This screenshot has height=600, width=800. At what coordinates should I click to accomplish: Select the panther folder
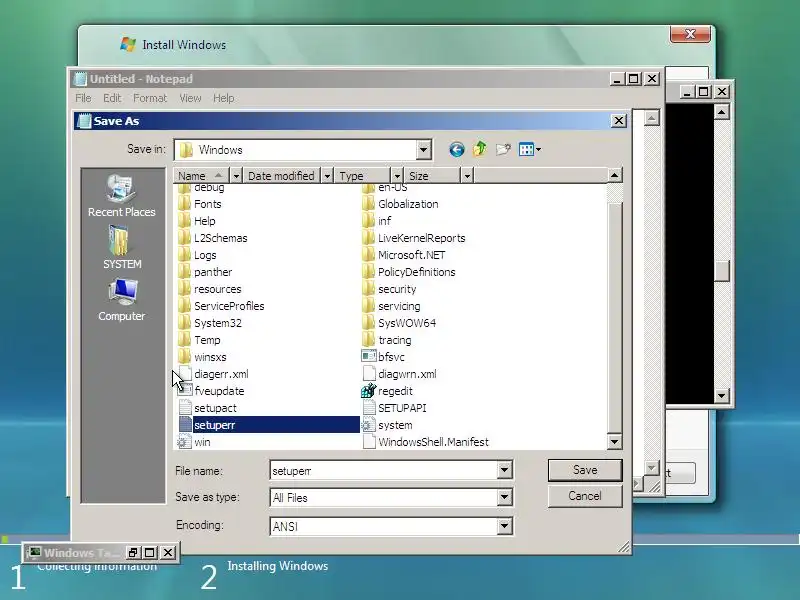pos(205,272)
